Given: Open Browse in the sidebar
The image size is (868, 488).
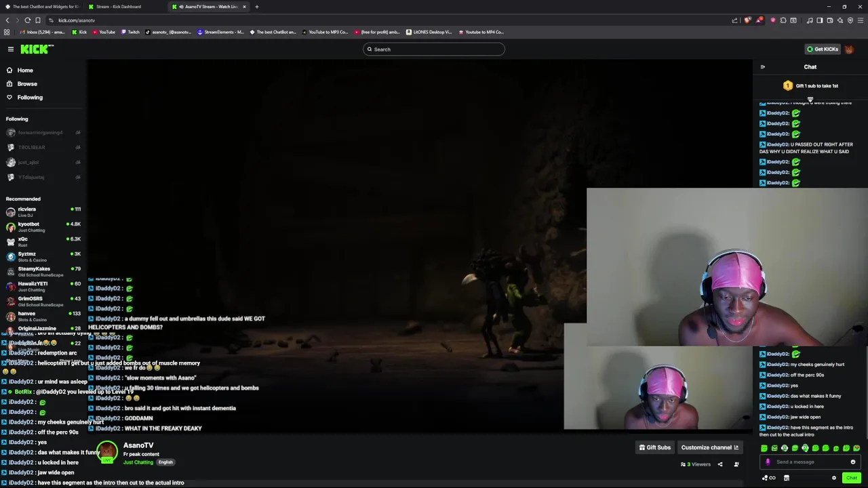Looking at the screenshot, I should pos(27,84).
